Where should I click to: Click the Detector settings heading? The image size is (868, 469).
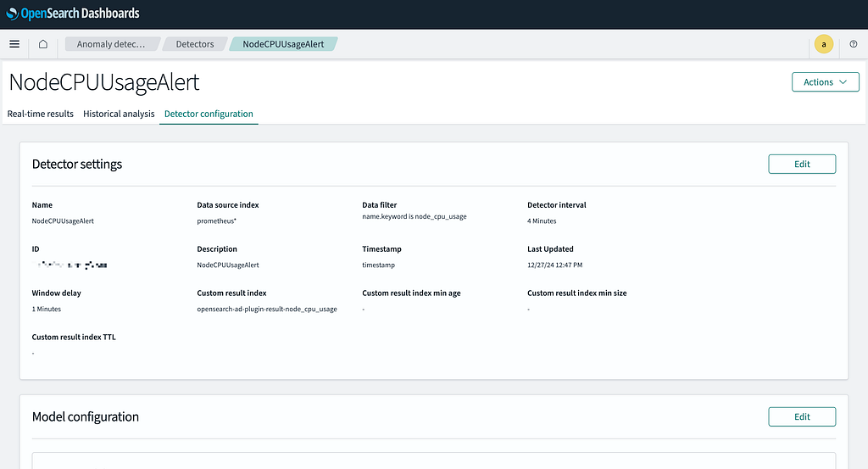tap(77, 164)
